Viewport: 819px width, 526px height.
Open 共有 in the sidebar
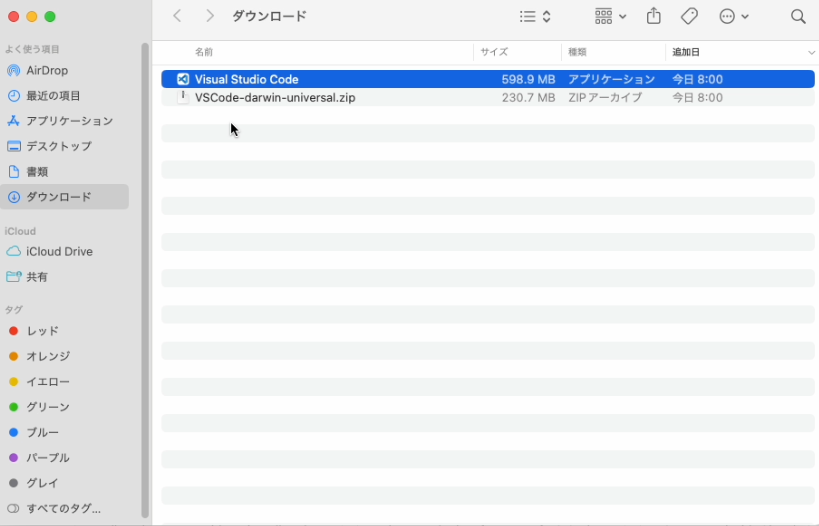coord(37,277)
